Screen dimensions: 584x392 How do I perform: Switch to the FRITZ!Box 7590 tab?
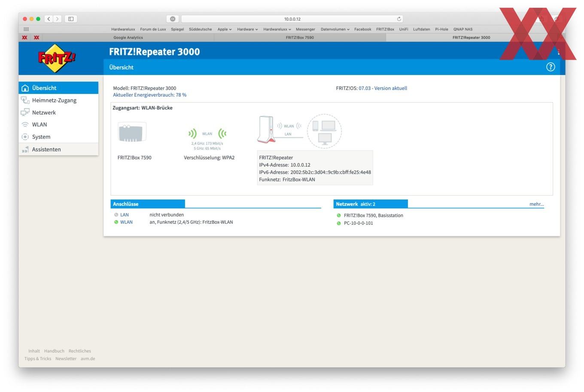(x=300, y=37)
